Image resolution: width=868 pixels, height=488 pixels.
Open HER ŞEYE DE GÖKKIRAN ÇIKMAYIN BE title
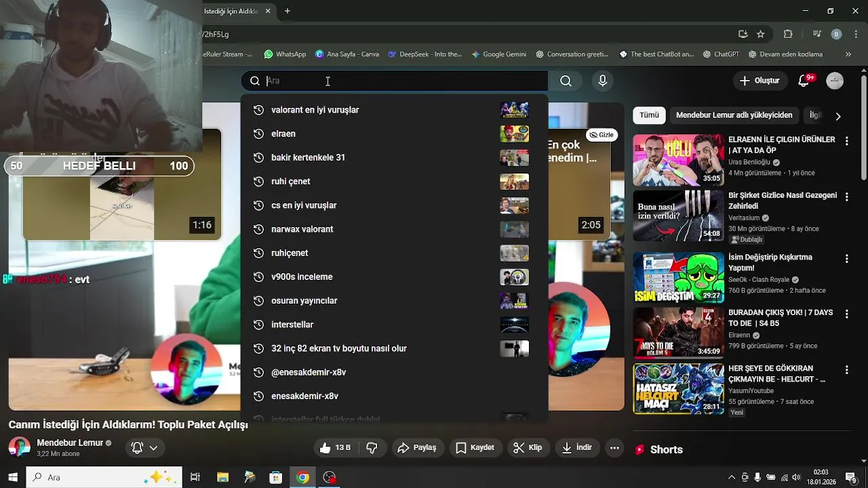pyautogui.click(x=776, y=373)
